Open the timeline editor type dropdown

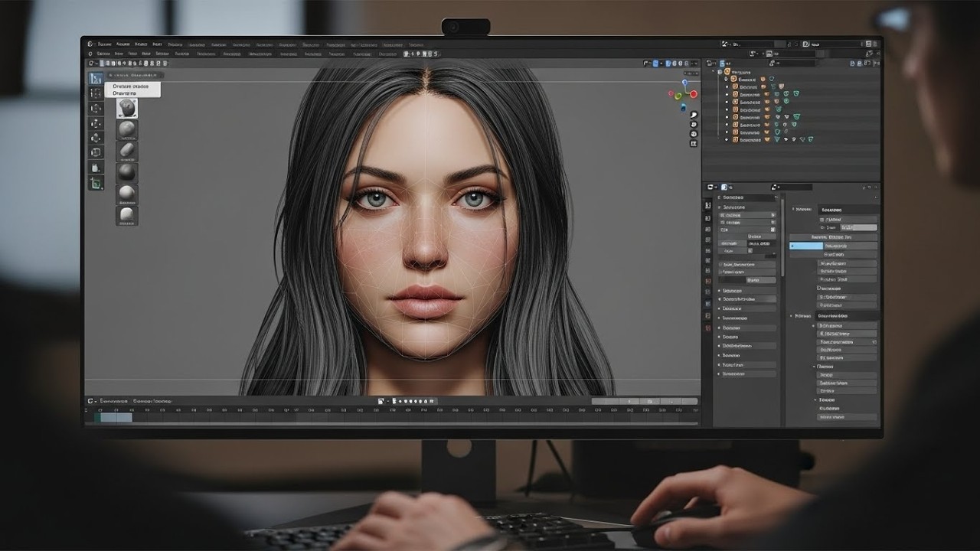92,401
